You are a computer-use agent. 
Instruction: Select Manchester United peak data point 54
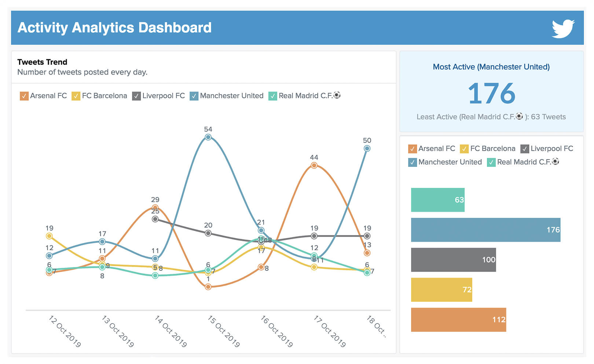(208, 137)
